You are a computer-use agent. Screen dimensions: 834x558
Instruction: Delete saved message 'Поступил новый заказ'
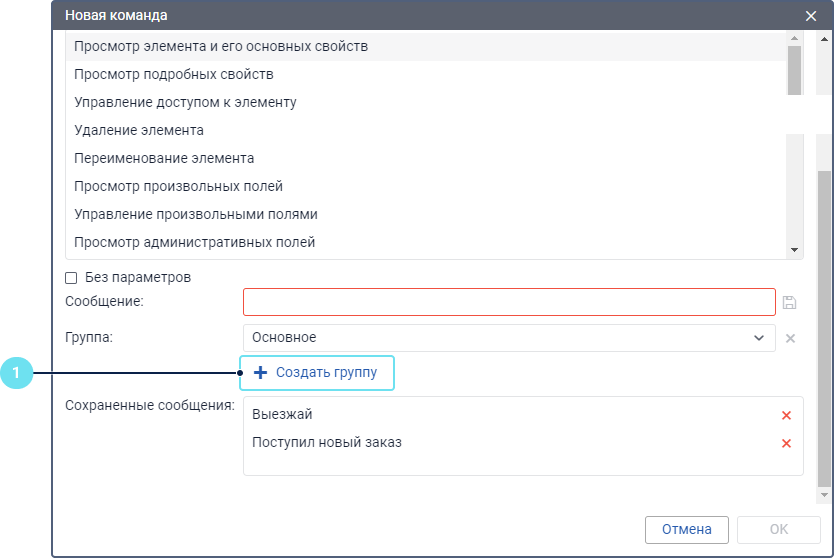pos(786,443)
